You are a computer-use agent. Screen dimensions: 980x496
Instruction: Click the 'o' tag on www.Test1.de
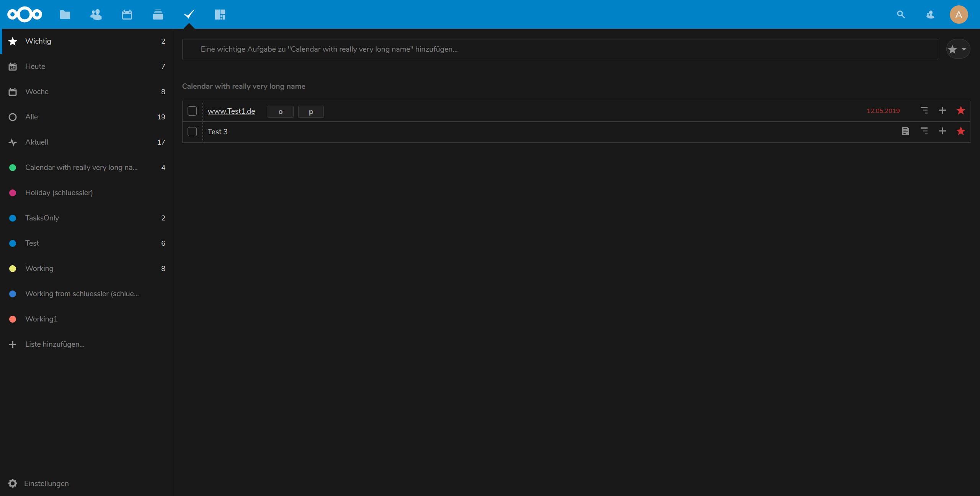pyautogui.click(x=281, y=112)
